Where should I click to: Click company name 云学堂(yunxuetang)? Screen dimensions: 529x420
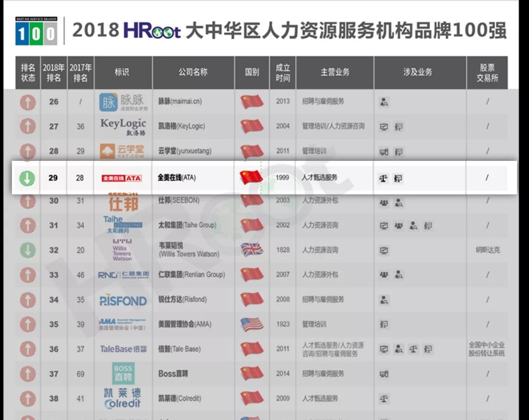[185, 151]
